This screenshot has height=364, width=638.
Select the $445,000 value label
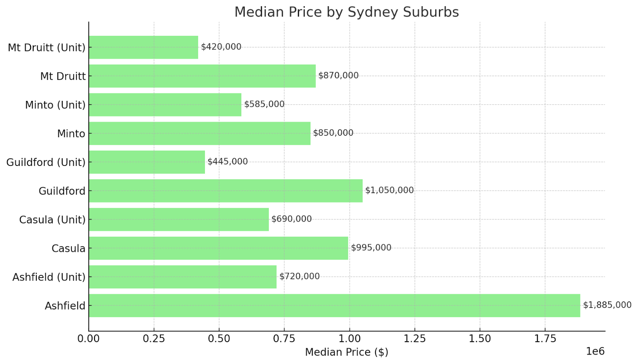(x=228, y=162)
